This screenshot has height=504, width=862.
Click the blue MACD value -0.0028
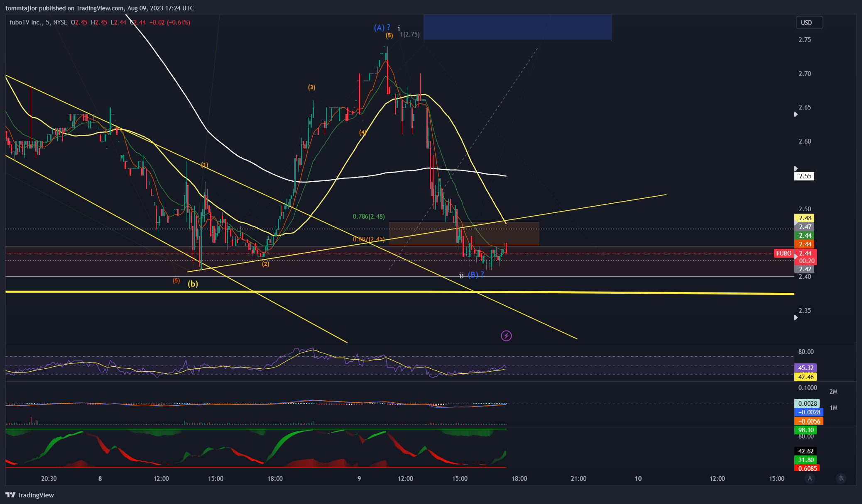coord(809,412)
